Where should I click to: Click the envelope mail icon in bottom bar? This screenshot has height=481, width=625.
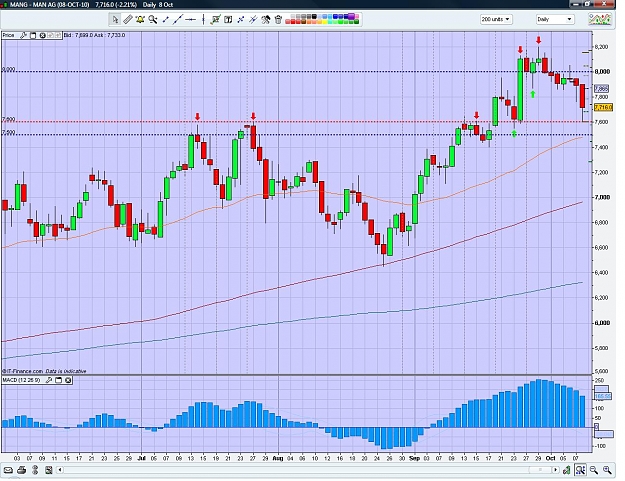click(8, 470)
